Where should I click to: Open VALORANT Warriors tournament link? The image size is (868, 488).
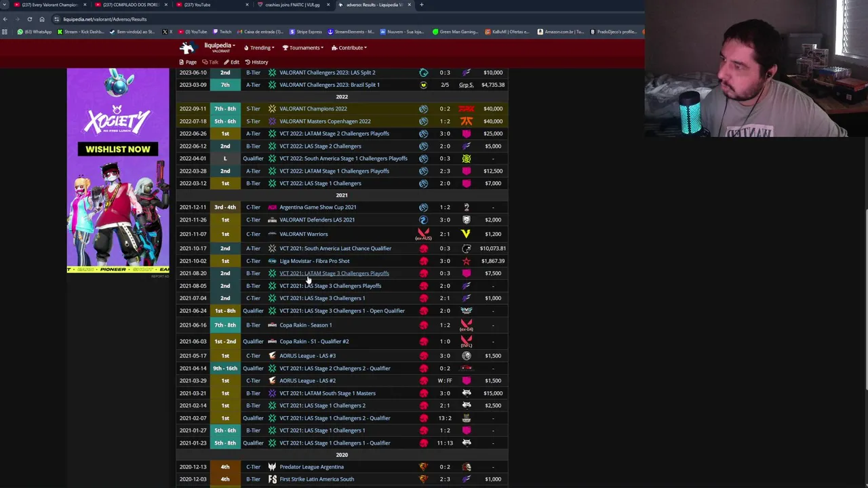[x=303, y=235]
